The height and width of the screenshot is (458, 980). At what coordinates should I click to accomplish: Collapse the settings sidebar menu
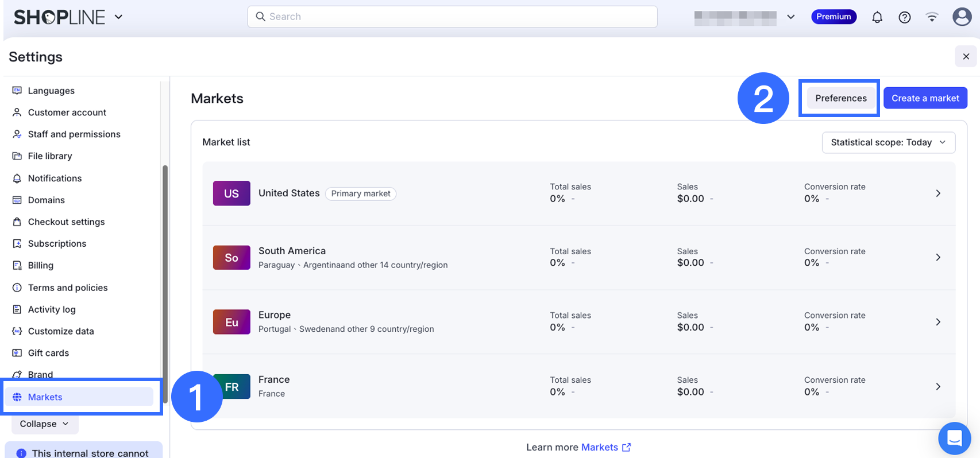tap(45, 424)
